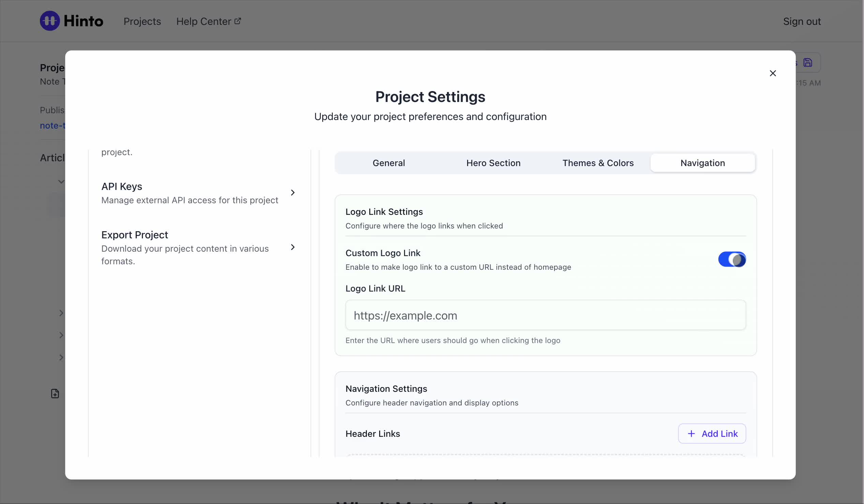864x504 pixels.
Task: Click the Sign out link
Action: pyautogui.click(x=802, y=21)
